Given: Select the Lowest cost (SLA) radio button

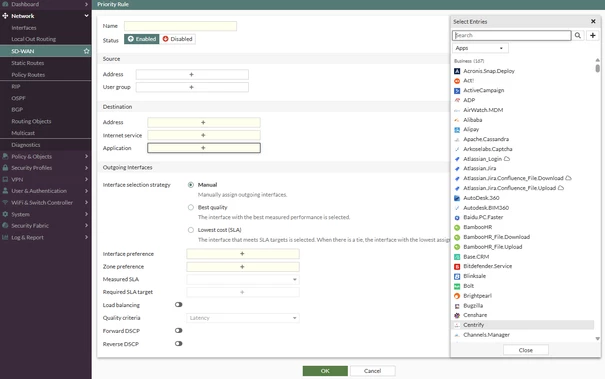Looking at the screenshot, I should coord(191,230).
